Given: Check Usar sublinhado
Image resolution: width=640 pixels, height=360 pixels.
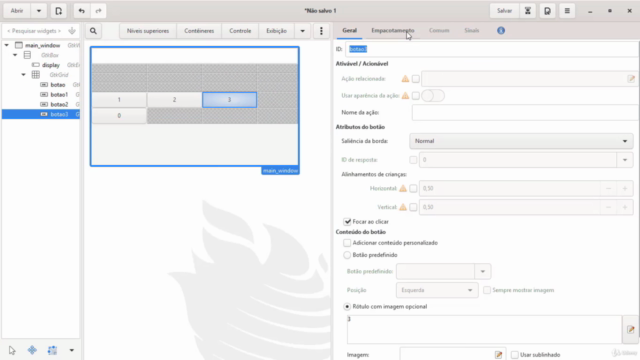Looking at the screenshot, I should point(515,355).
